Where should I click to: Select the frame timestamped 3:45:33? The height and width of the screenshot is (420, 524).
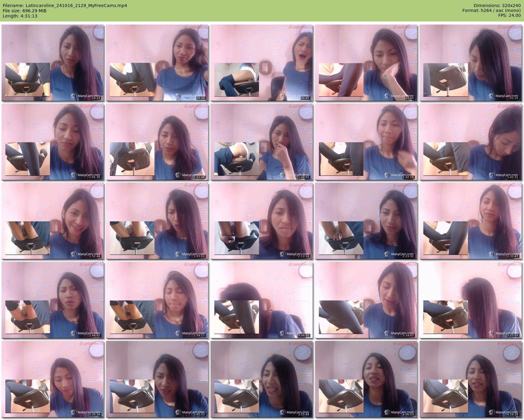click(x=157, y=379)
